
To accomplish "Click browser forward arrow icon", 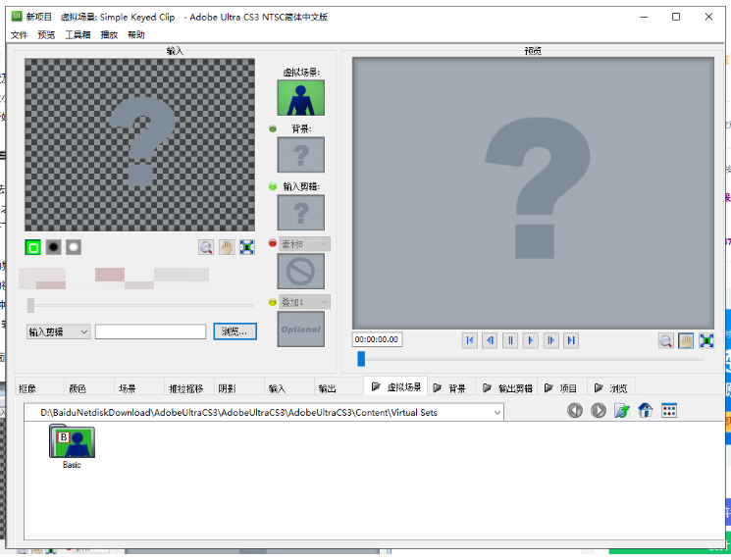I will point(599,411).
